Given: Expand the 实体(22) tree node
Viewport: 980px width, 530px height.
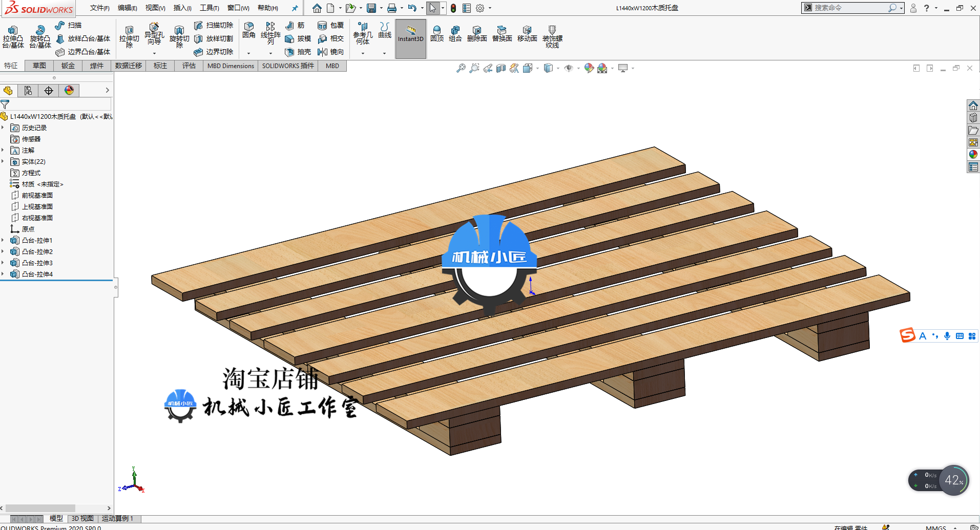Looking at the screenshot, I should (3, 161).
